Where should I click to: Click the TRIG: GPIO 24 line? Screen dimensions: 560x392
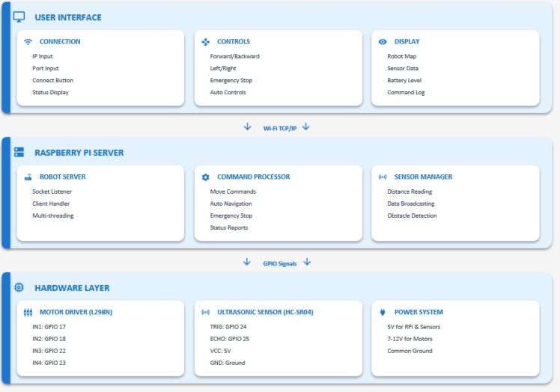pos(228,327)
